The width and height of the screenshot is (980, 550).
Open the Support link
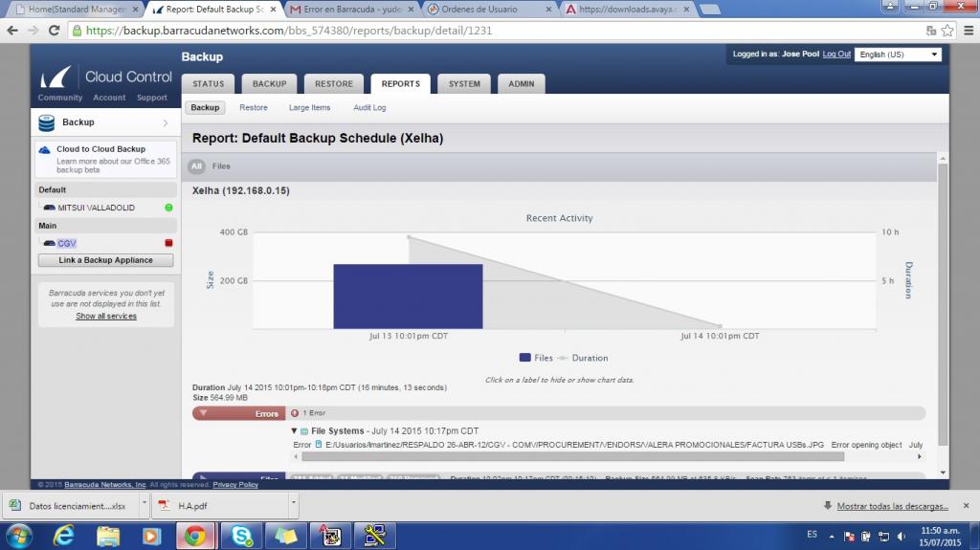152,98
